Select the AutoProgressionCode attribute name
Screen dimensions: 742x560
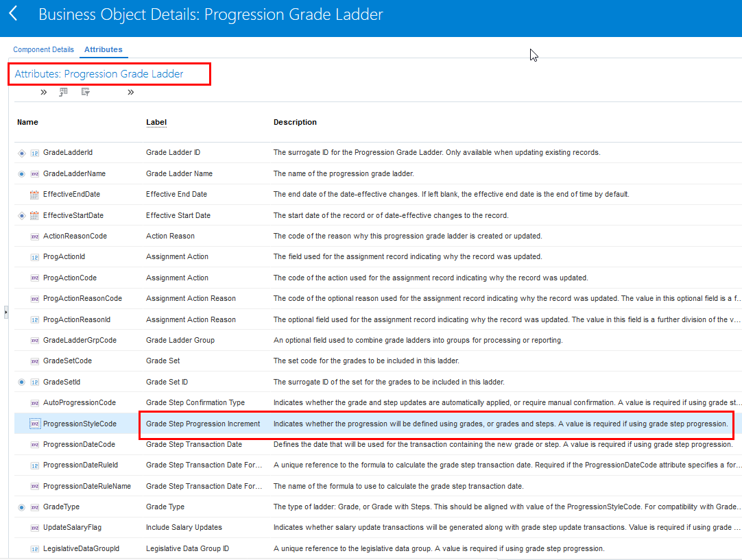click(x=80, y=402)
